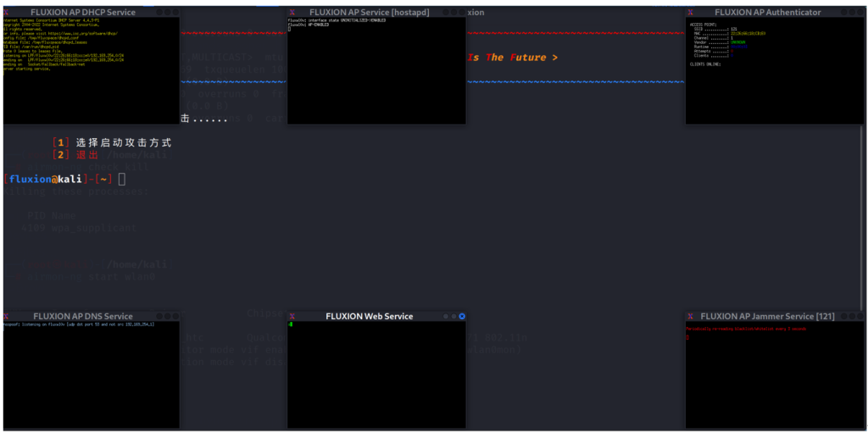Click 'Server starting service.' line in DHCP window
Screen dimensions: 868x432
tap(27, 69)
